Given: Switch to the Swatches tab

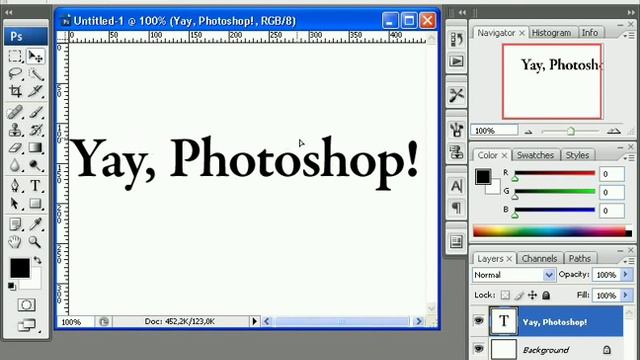Looking at the screenshot, I should point(535,155).
